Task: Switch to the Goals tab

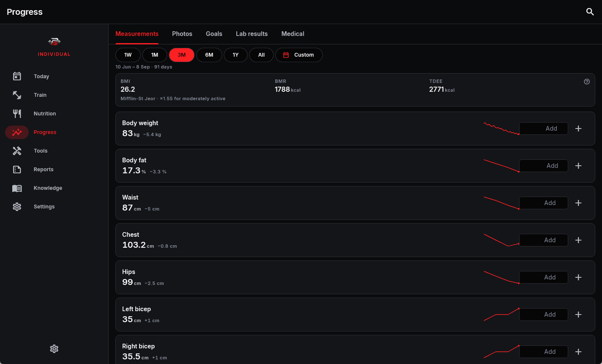Action: [214, 34]
